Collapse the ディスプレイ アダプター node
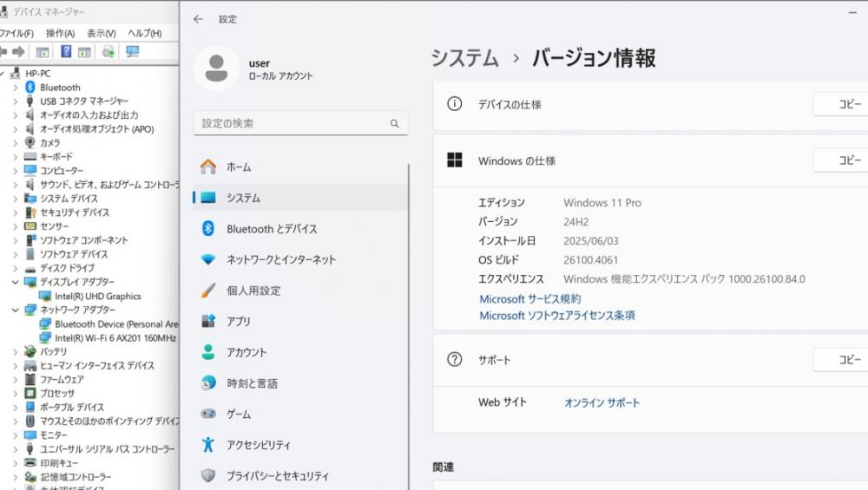Viewport: 868px width, 490px height. click(x=16, y=282)
